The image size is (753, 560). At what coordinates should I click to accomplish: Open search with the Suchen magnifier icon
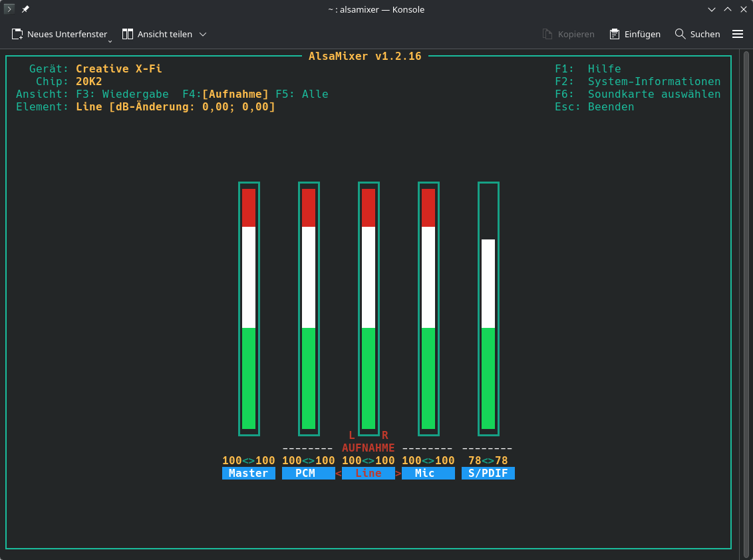(680, 34)
